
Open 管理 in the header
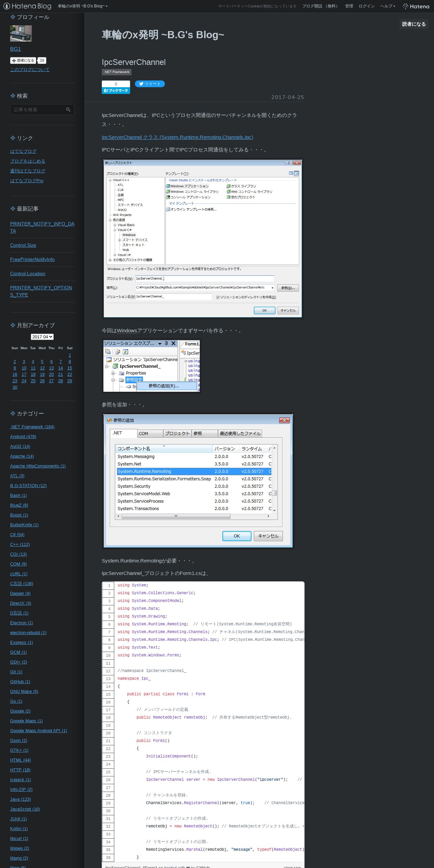coord(349,6)
